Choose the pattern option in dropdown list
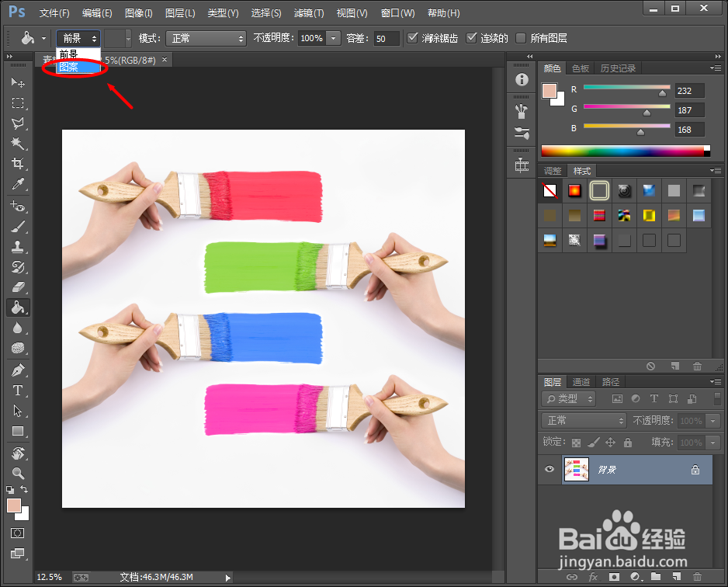This screenshot has height=587, width=728. 78,67
